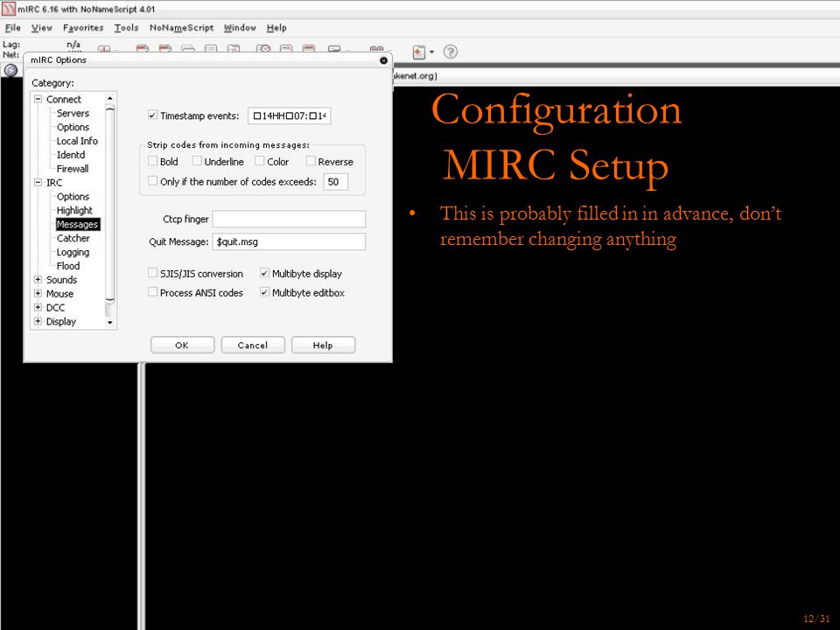Click the OK button

pos(182,345)
